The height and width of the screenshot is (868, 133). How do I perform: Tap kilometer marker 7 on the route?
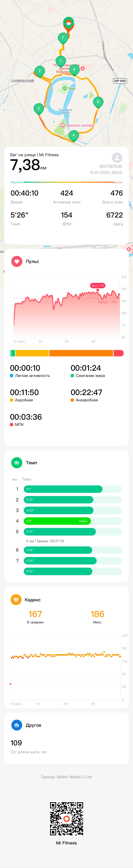pos(63,38)
